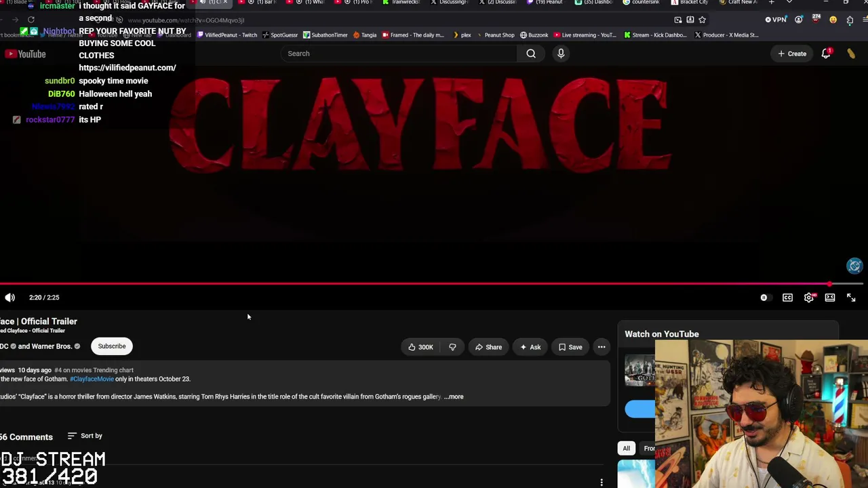Viewport: 868px width, 488px height.
Task: Seek on the video progress bar
Action: point(431,284)
